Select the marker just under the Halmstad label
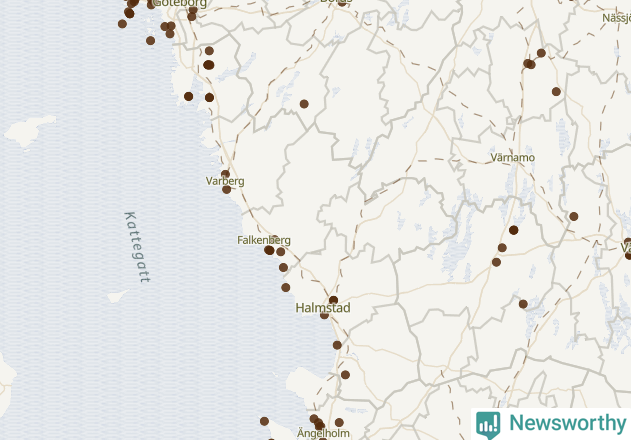The image size is (631, 440). point(324,315)
